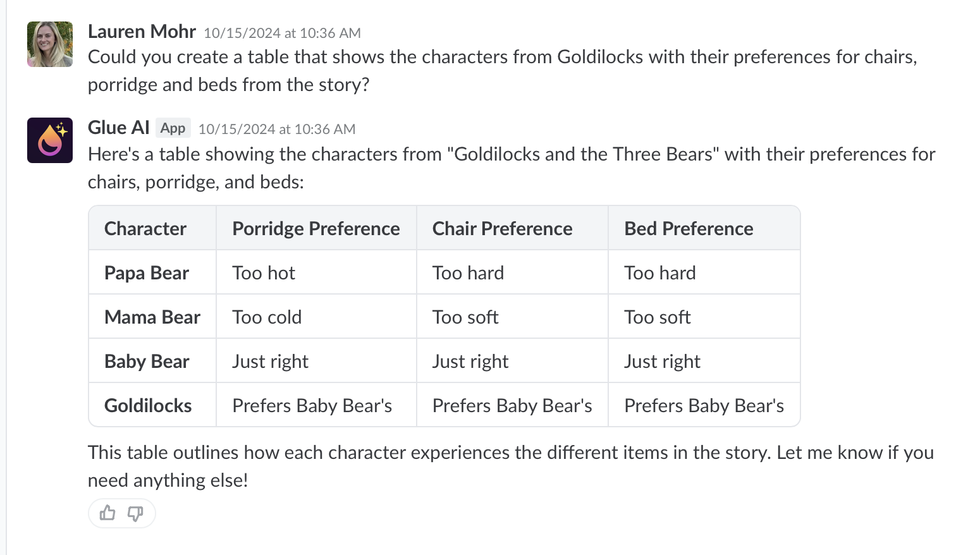Click the Glue AI app avatar
Viewport: 980px width, 555px height.
pos(50,140)
